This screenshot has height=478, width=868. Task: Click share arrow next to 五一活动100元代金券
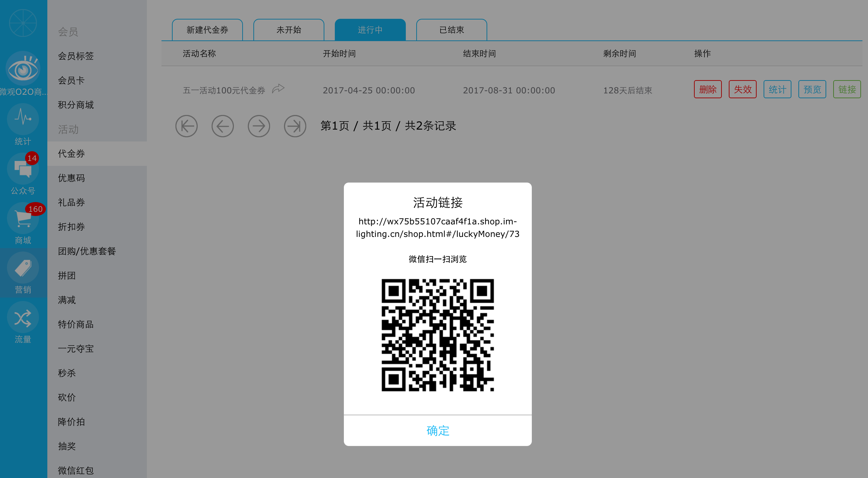(278, 89)
